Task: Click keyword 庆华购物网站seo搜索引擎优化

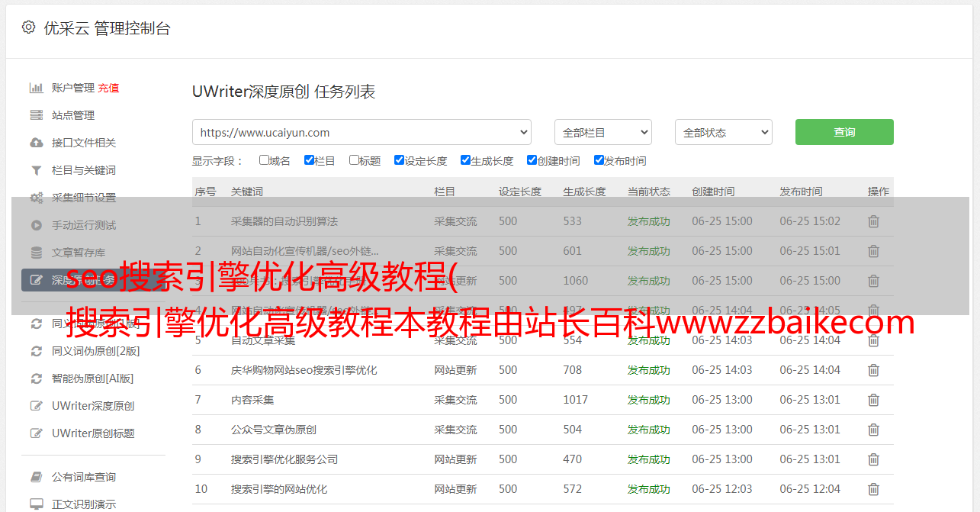Action: click(x=304, y=370)
